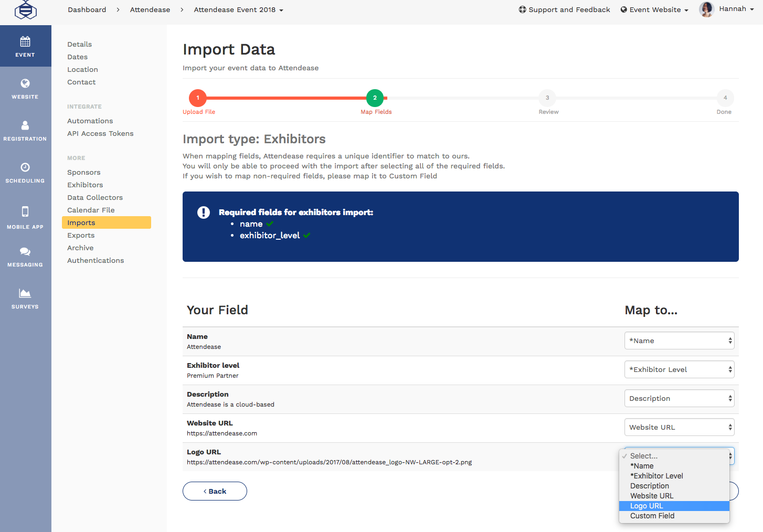Screen dimensions: 763x532
Task: Click the Back button
Action: click(215, 491)
